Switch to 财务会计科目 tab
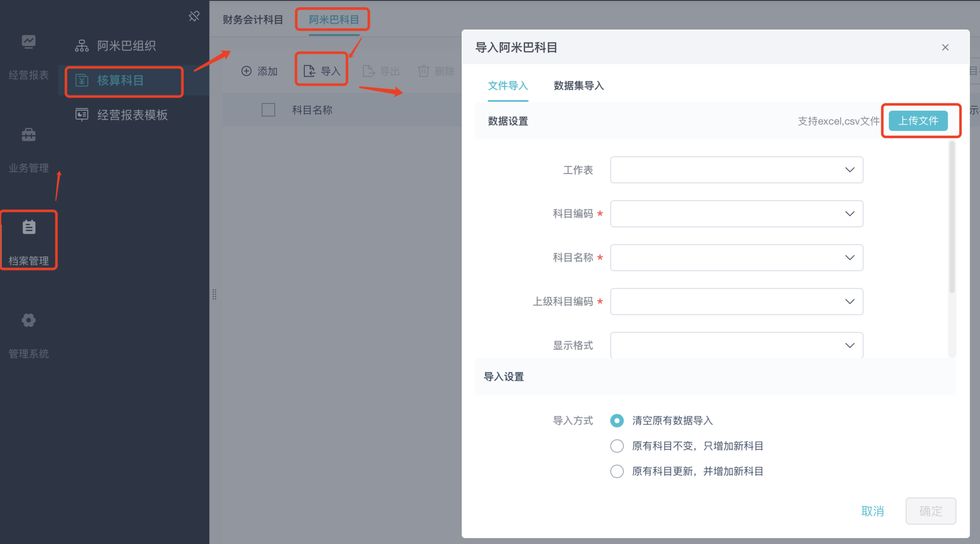The width and height of the screenshot is (980, 544). click(x=253, y=20)
